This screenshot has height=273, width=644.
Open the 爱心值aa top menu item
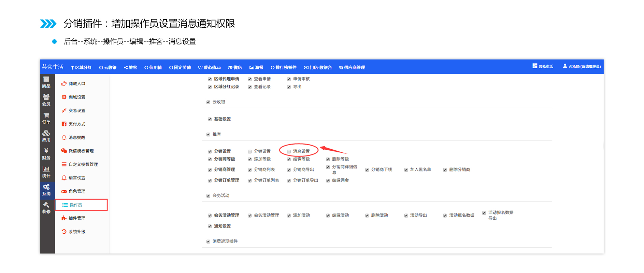tap(210, 68)
